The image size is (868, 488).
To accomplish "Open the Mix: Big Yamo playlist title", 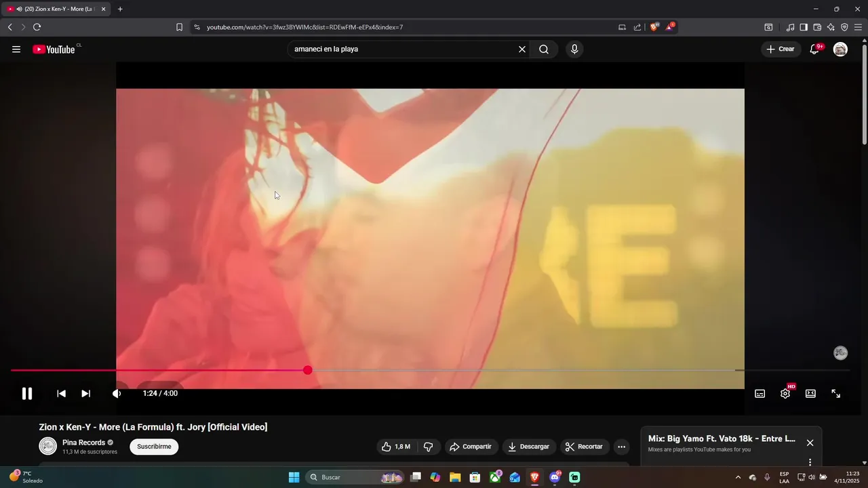I will (x=722, y=439).
